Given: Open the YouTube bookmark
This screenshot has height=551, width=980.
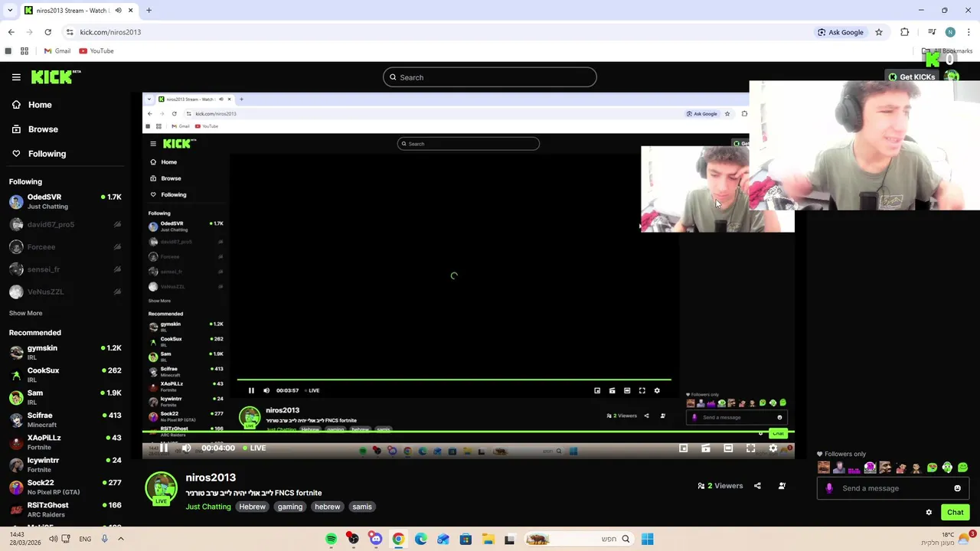Looking at the screenshot, I should coord(96,51).
